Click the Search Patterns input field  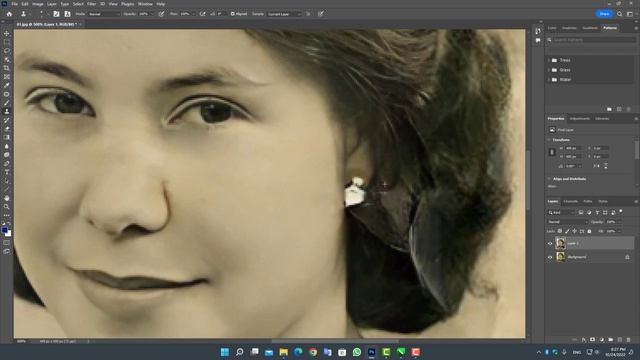pos(591,40)
